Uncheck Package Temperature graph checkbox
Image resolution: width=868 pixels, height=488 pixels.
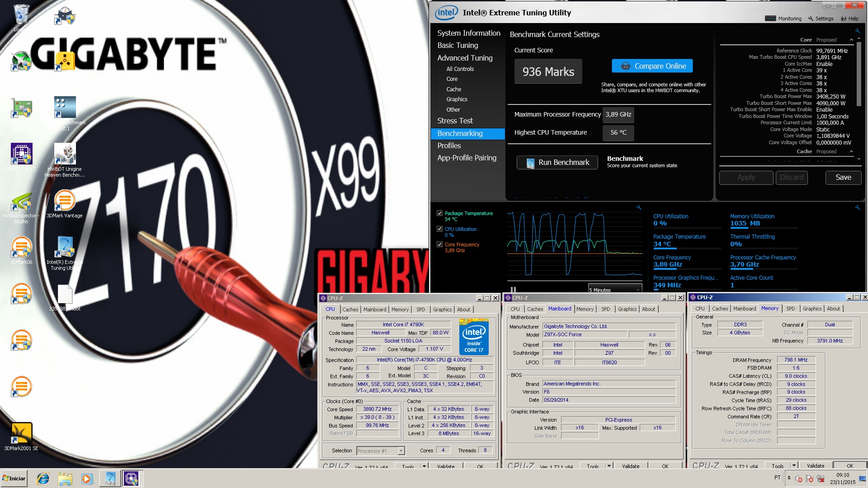pyautogui.click(x=439, y=213)
